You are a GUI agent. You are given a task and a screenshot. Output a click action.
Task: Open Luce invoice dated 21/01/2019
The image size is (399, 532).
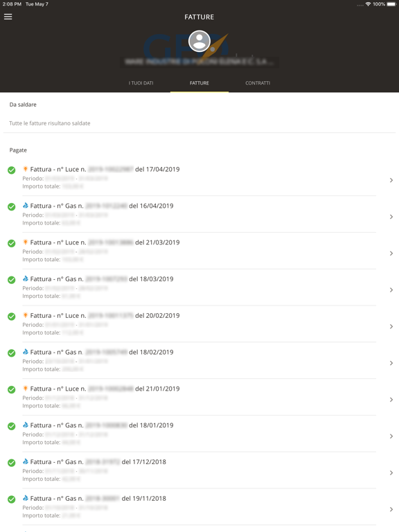coord(199,397)
